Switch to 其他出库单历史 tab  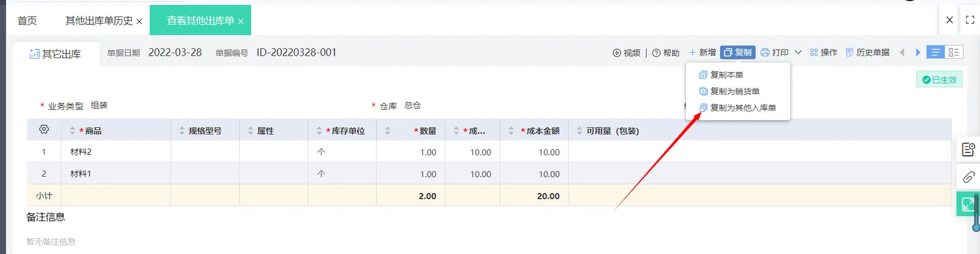(99, 21)
